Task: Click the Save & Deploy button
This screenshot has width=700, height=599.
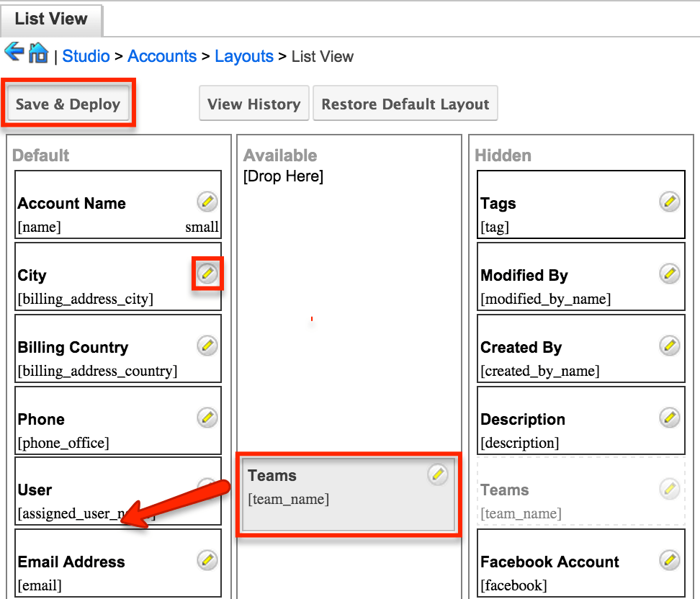Action: tap(68, 103)
